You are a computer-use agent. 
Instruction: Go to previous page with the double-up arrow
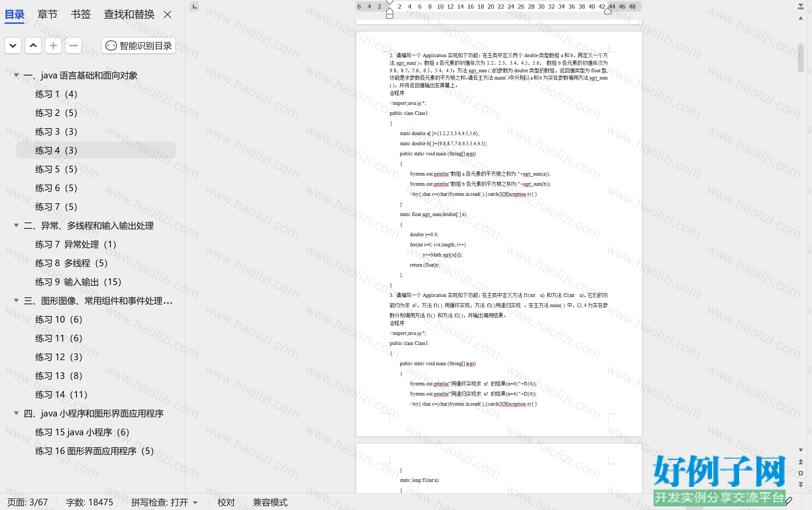801,462
